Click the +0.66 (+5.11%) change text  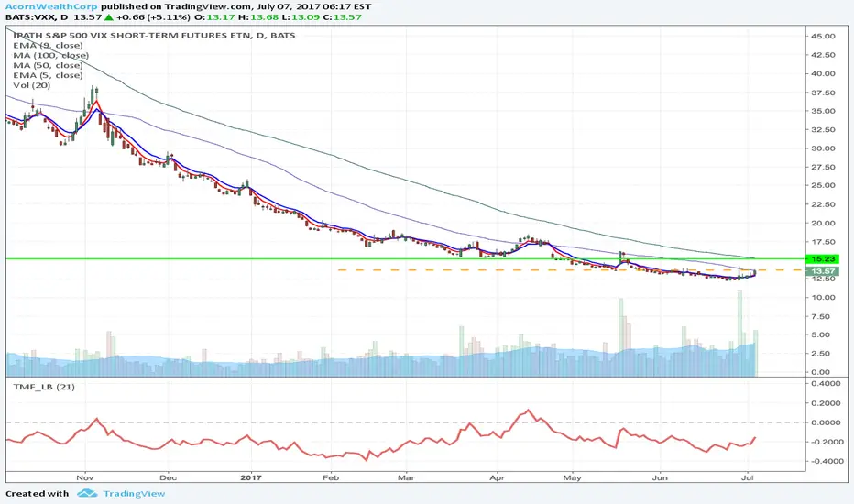click(152, 17)
